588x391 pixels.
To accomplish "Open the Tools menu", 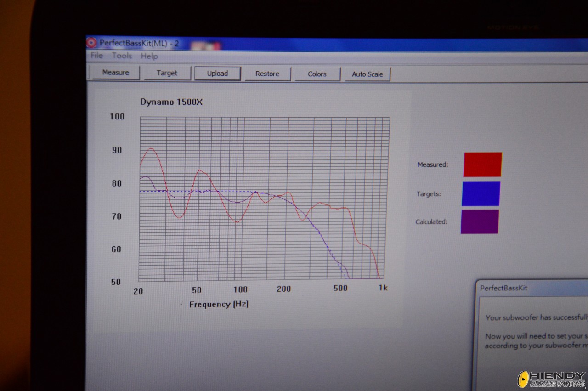I will tap(122, 56).
